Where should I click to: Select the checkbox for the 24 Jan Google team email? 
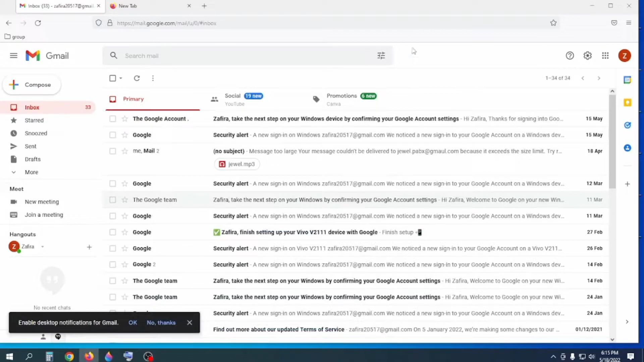113,297
